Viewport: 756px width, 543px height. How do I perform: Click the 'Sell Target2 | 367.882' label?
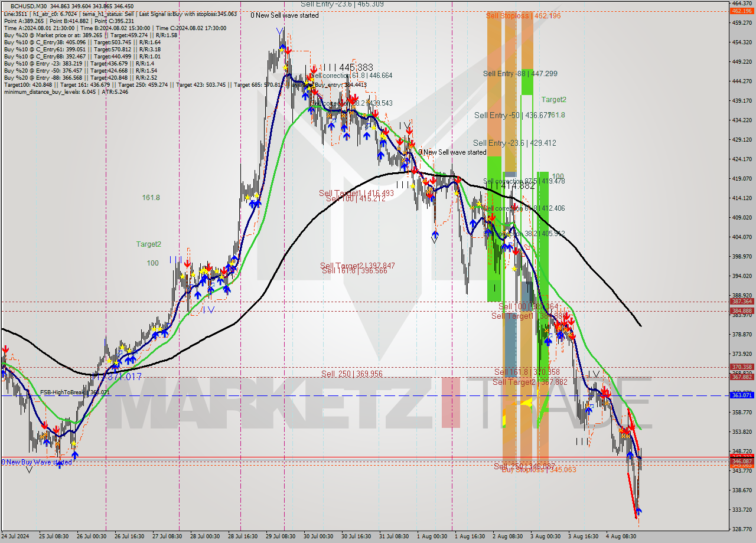tap(530, 382)
